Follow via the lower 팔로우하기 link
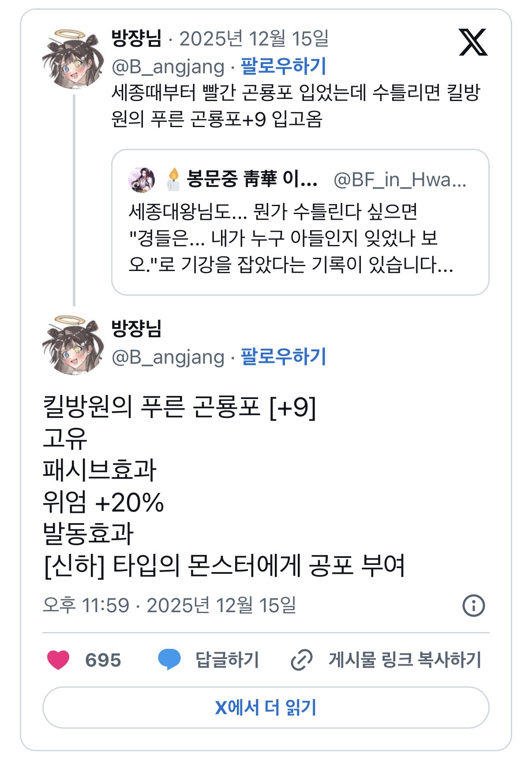The height and width of the screenshot is (768, 532). [283, 357]
